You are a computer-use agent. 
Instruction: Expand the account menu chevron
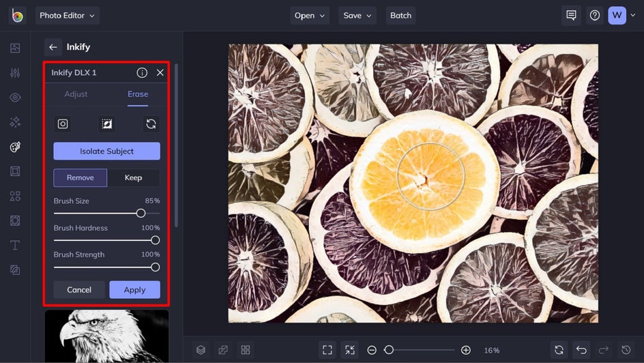[x=633, y=15]
